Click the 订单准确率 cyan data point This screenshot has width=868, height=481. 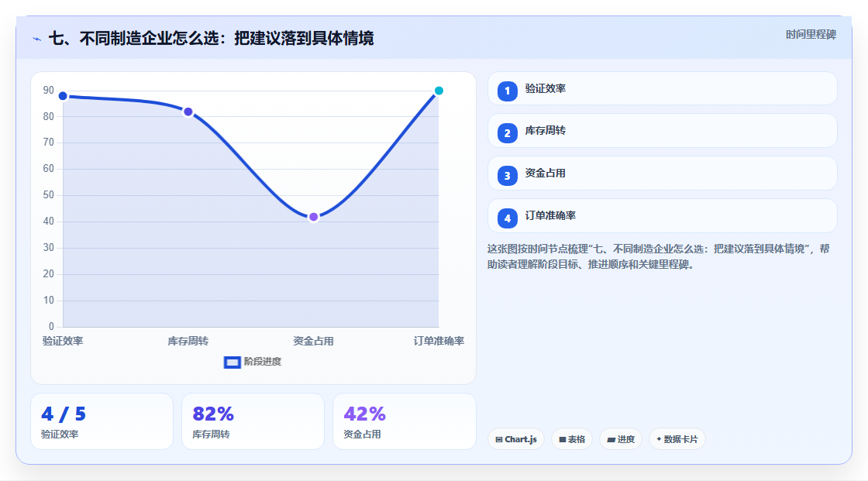439,91
